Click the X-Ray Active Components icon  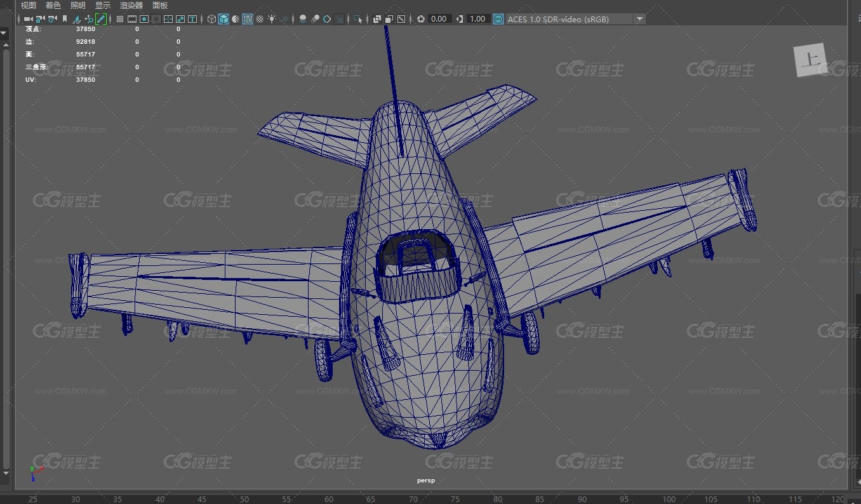[389, 19]
